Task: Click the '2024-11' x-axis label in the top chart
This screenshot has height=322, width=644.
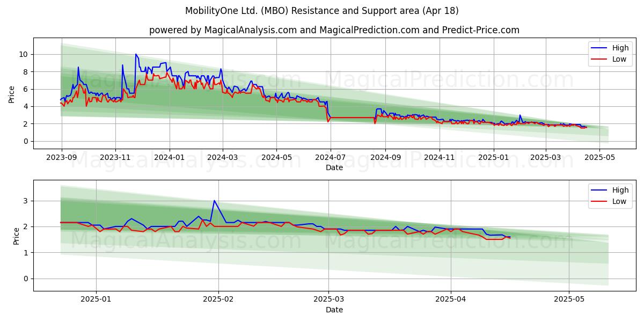Action: [x=440, y=158]
